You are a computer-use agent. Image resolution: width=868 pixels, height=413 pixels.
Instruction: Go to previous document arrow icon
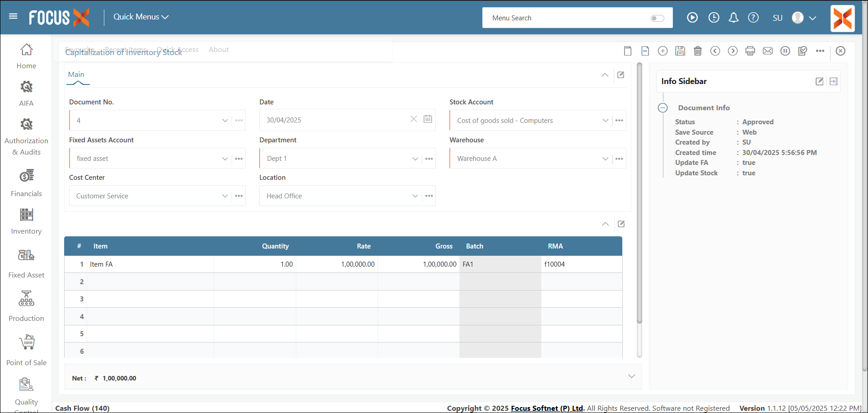tap(715, 51)
